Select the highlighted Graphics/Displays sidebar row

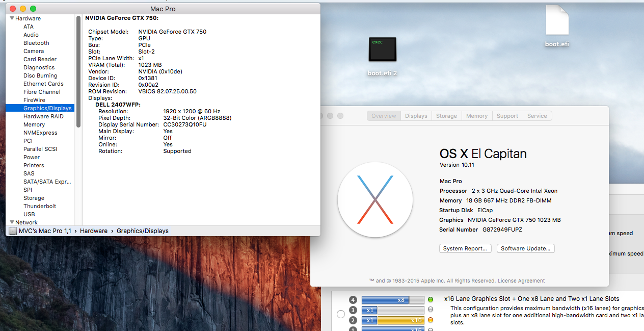tap(40, 108)
